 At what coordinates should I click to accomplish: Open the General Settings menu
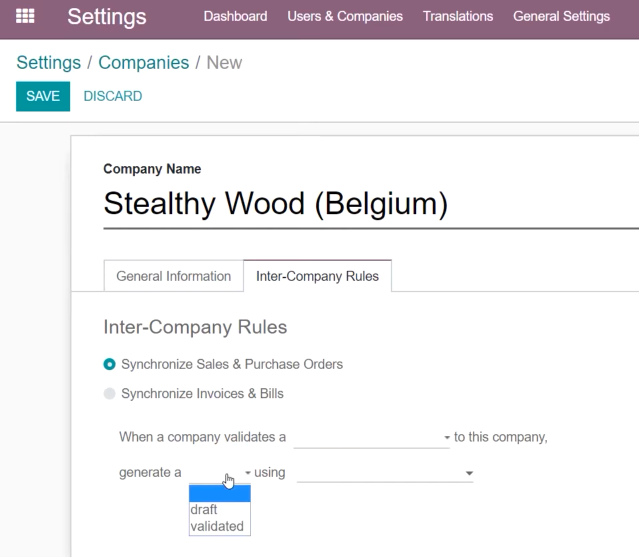[x=562, y=16]
